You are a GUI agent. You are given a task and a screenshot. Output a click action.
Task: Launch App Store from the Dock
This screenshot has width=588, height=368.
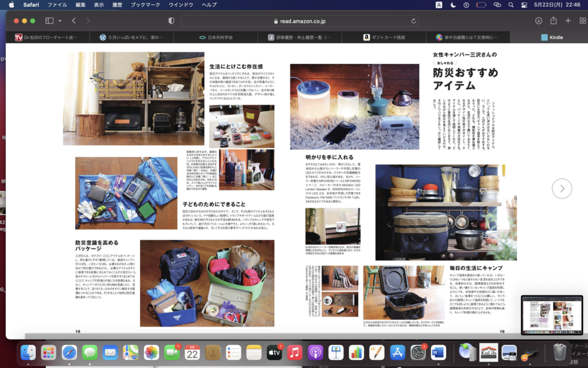point(397,352)
